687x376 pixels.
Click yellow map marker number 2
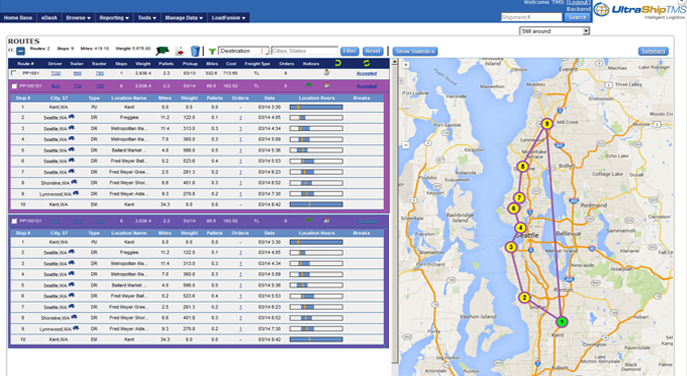coord(524,298)
